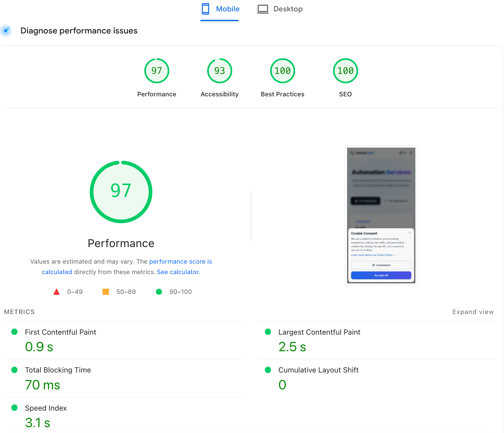504x433 pixels.
Task: Switch to the Desktop tab
Action: pyautogui.click(x=288, y=9)
